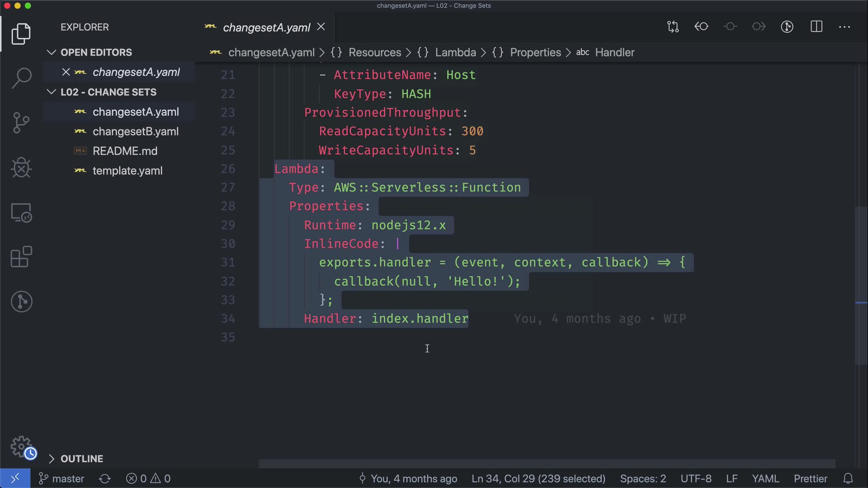Click the horizontal scrollbar under the editor

[x=546, y=464]
